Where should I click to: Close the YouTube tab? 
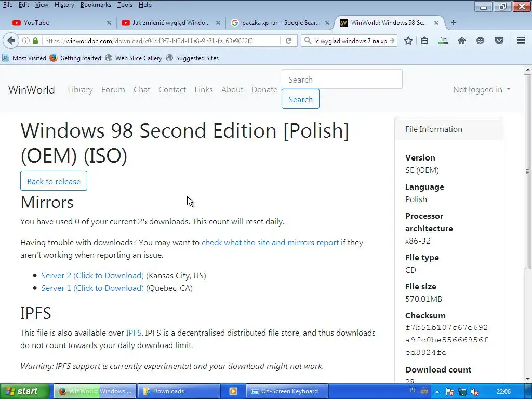point(109,23)
